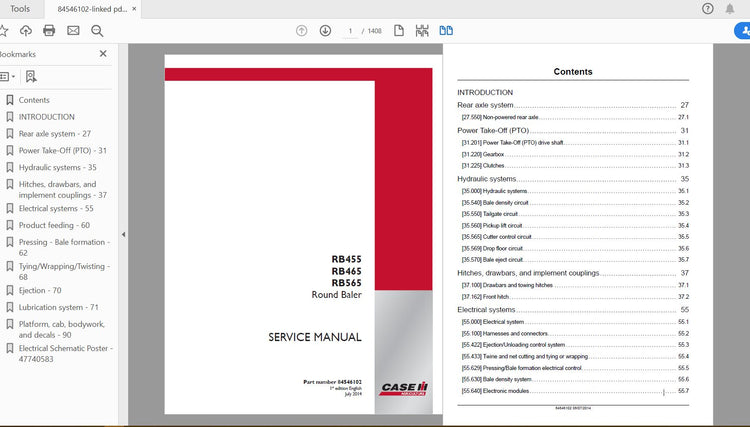This screenshot has height=427, width=750.
Task: Open the bookmarks options dropdown
Action: pyautogui.click(x=7, y=77)
